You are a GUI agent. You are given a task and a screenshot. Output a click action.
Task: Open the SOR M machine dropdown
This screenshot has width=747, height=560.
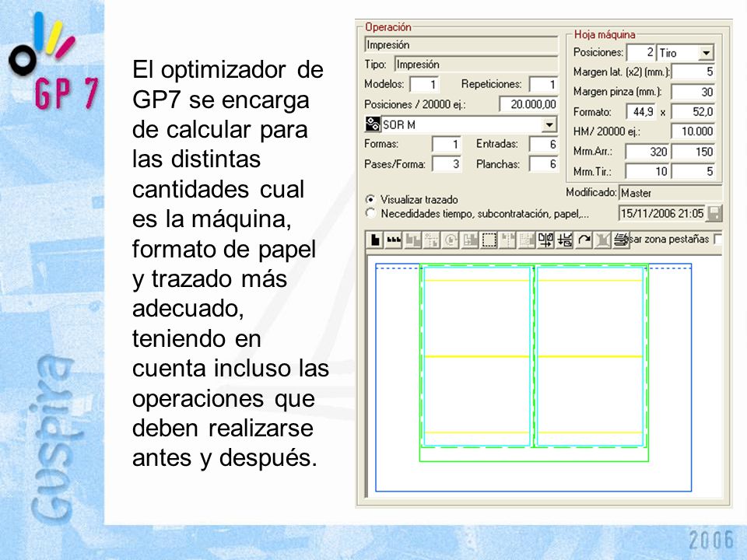coord(549,124)
